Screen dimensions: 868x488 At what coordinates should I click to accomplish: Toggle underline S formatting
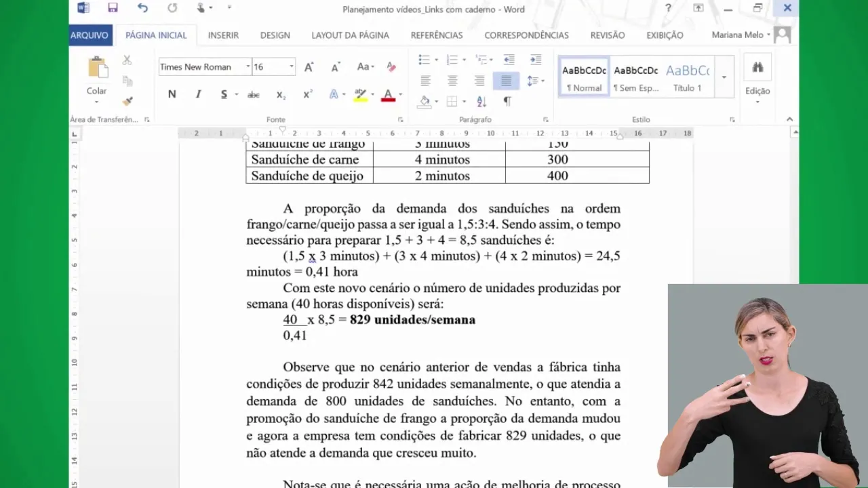click(x=224, y=94)
